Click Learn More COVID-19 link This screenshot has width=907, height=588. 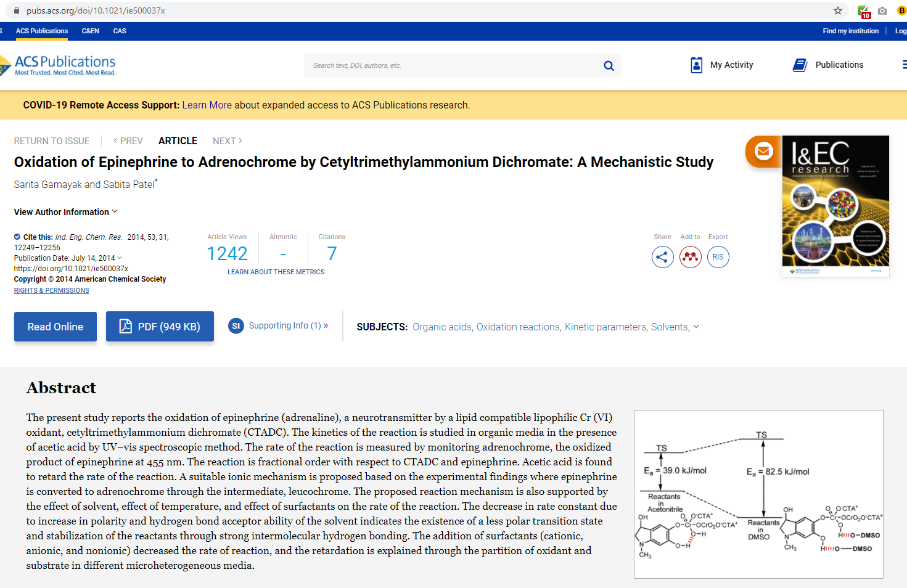pos(207,105)
